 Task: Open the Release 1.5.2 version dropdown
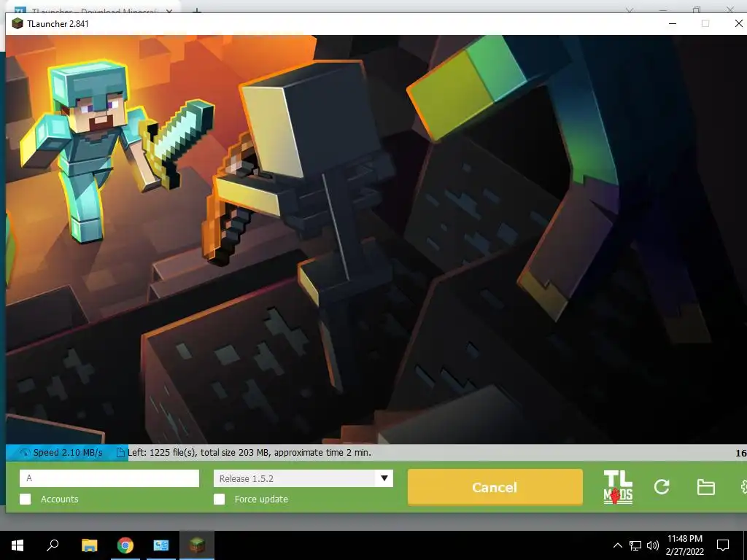[303, 478]
